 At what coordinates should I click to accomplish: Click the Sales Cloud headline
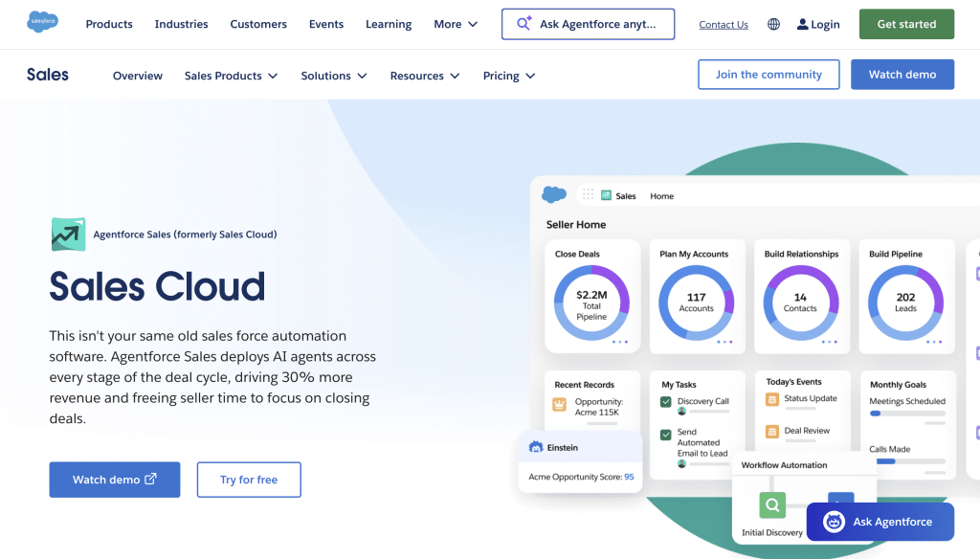(158, 286)
